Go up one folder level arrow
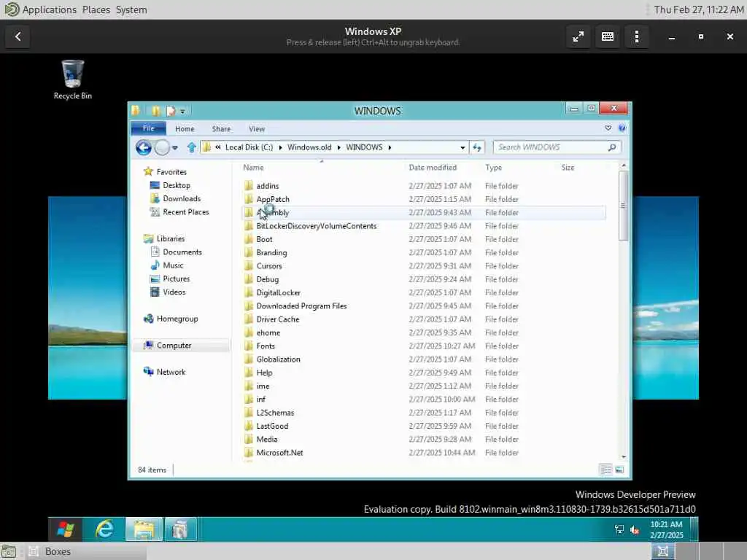The height and width of the screenshot is (560, 747). pyautogui.click(x=192, y=147)
